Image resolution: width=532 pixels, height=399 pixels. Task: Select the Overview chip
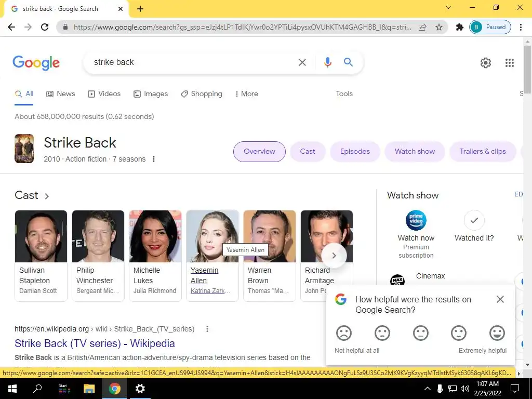[259, 152]
